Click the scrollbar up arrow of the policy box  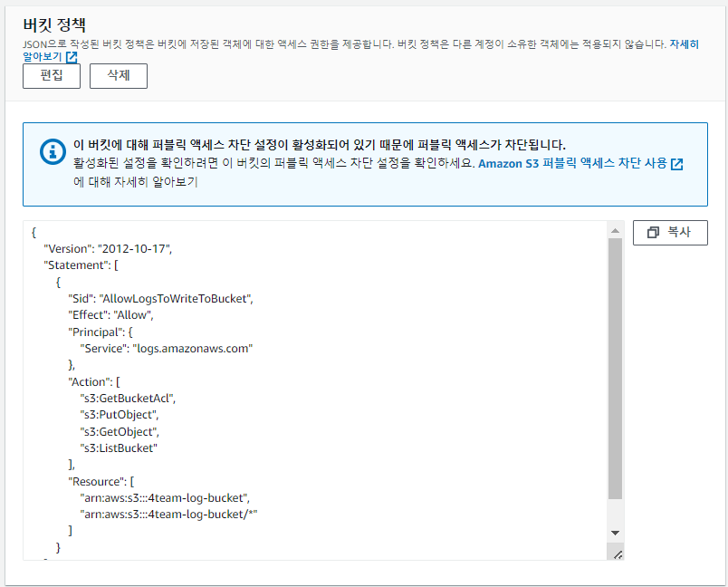point(615,231)
